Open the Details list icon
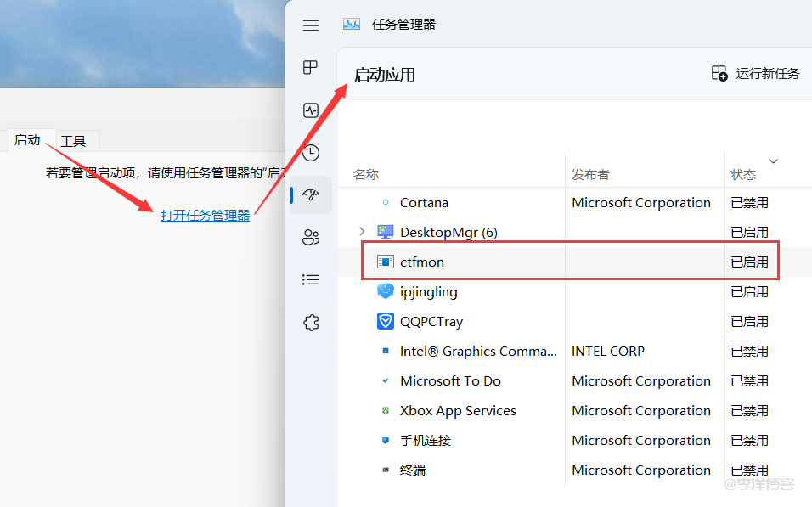812x507 pixels. tap(311, 279)
